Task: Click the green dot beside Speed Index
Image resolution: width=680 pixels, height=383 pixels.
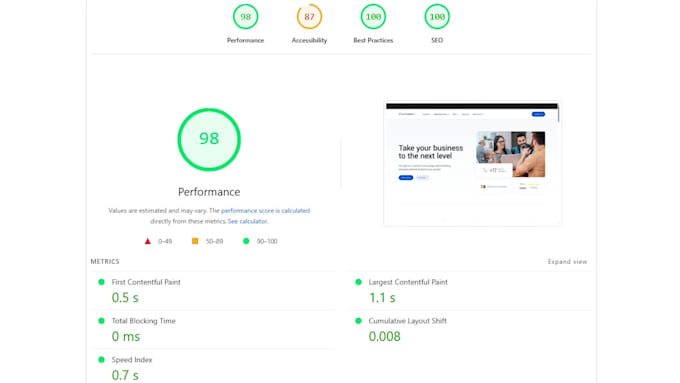Action: (x=101, y=360)
